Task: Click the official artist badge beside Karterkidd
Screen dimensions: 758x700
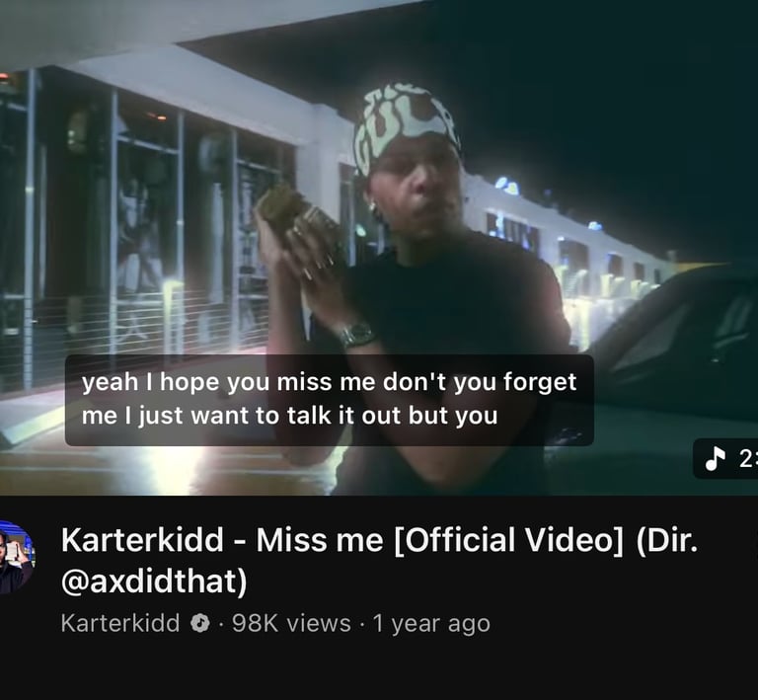Action: tap(199, 623)
